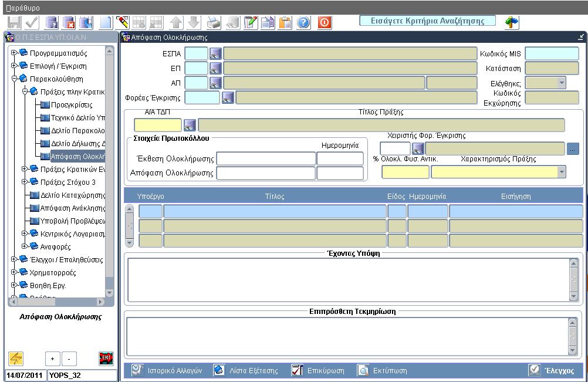Screen dimensions: 588x382
Task: Open the ΕΠ lookup list icon
Action: 215,68
